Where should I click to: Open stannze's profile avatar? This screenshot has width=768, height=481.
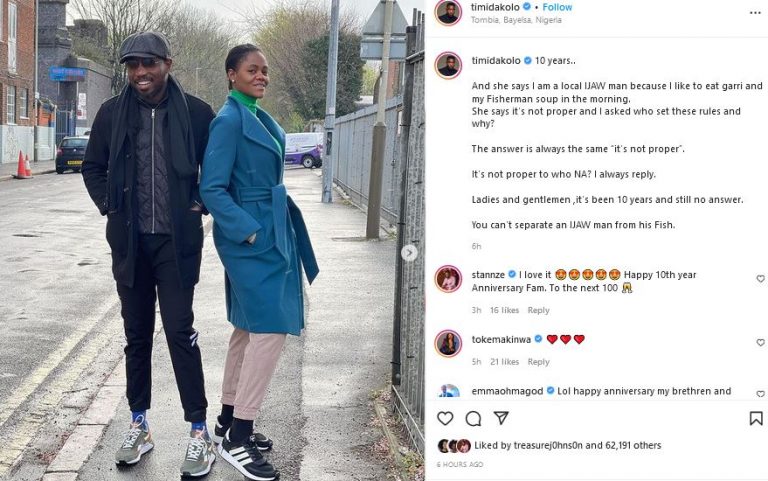pos(448,279)
